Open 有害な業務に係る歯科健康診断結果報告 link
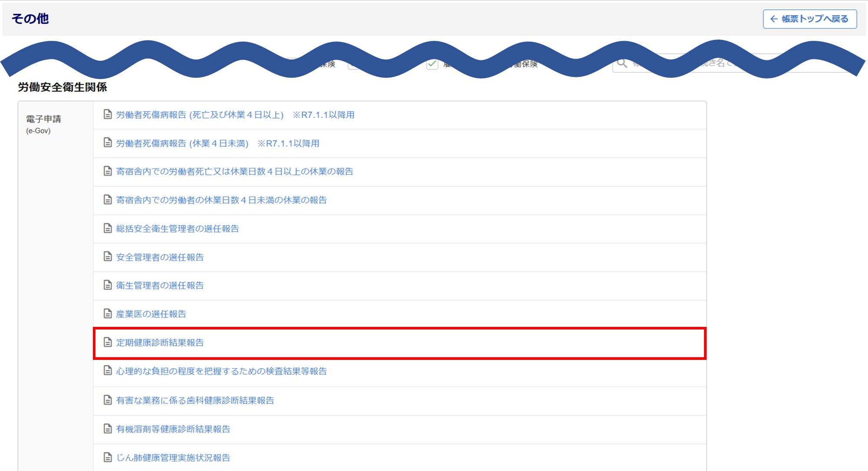The image size is (868, 471). 195,400
